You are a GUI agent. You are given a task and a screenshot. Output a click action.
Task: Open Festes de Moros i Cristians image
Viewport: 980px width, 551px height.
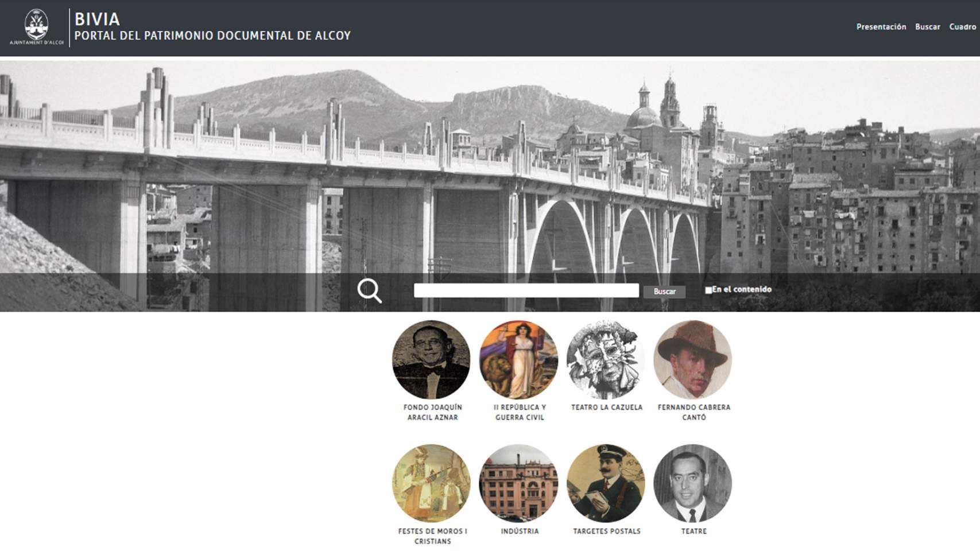pos(431,483)
